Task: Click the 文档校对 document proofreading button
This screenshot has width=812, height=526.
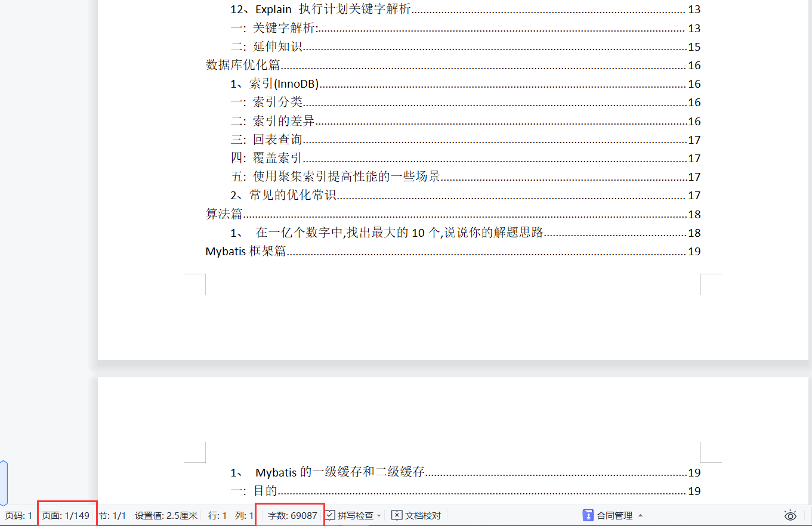Action: click(416, 515)
